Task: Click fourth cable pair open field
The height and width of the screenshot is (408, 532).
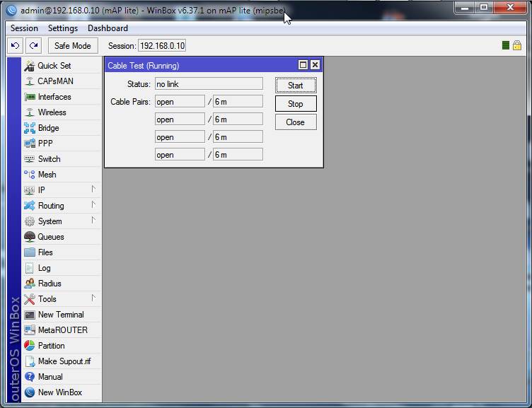Action: [x=180, y=154]
